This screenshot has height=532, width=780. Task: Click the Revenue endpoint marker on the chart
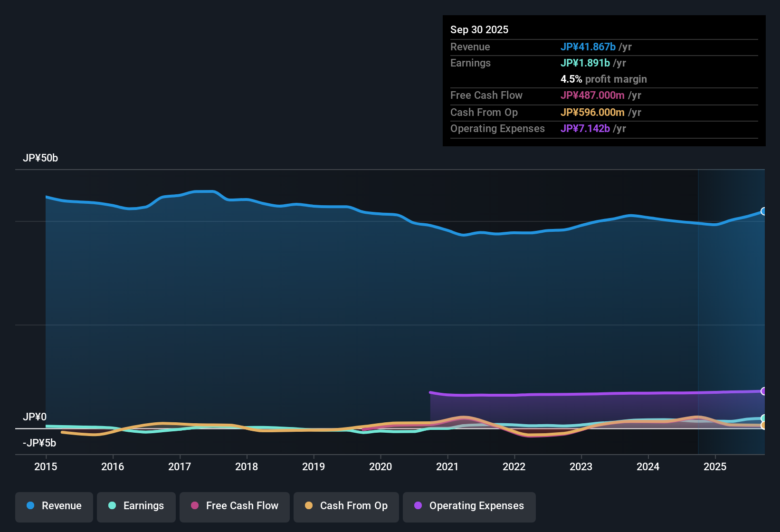point(764,211)
